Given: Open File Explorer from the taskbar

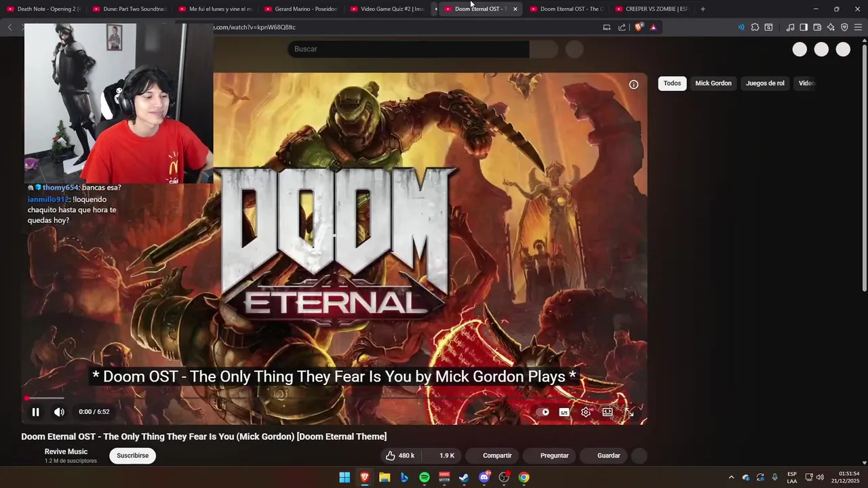Looking at the screenshot, I should [384, 477].
